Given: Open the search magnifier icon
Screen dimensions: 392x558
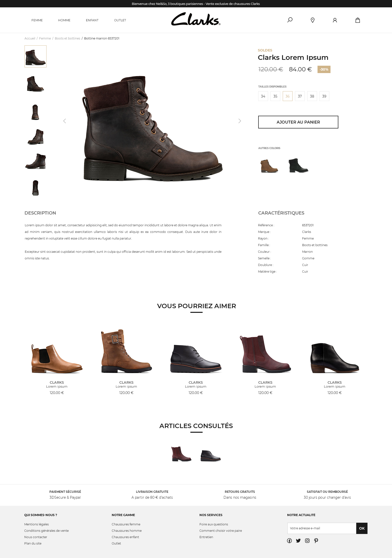Looking at the screenshot, I should pyautogui.click(x=290, y=20).
